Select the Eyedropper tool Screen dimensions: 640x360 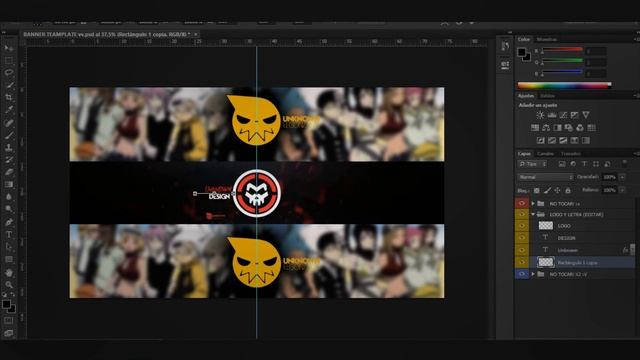tap(9, 110)
